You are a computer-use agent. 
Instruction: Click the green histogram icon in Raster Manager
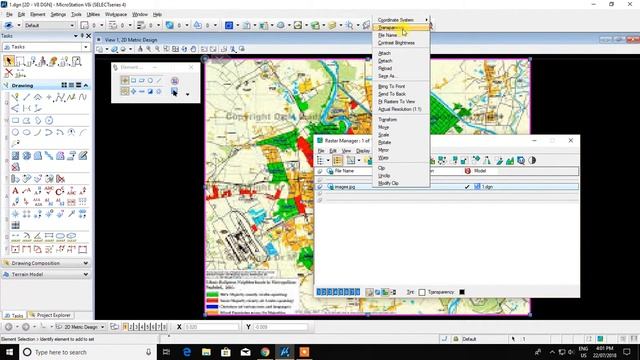tap(510, 160)
